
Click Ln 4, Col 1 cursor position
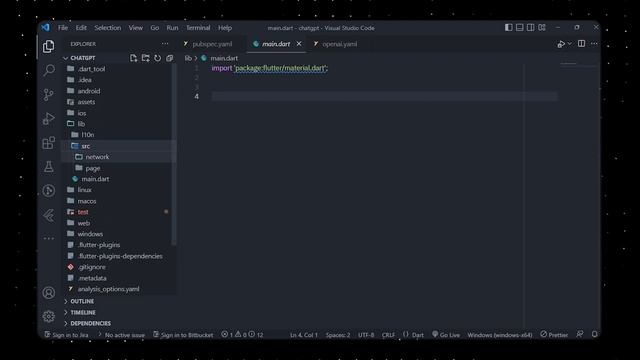303,335
